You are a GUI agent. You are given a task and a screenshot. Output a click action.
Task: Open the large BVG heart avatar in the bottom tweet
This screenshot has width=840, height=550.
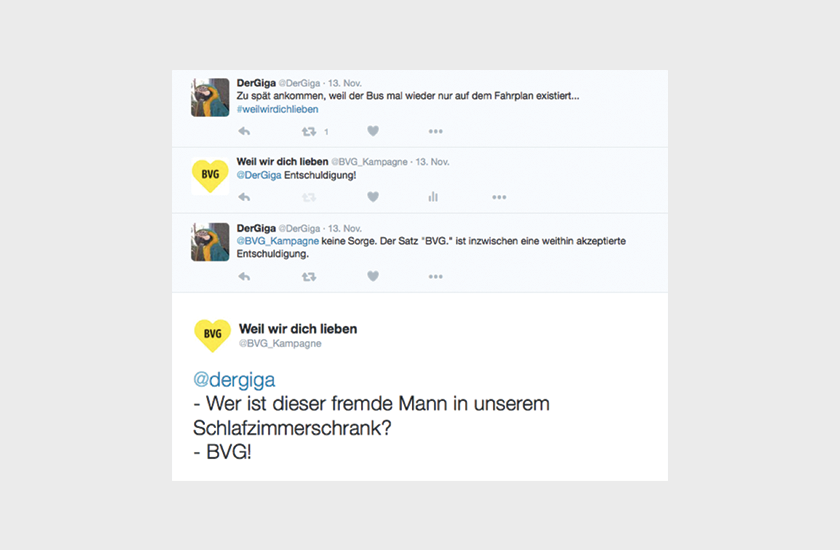click(x=212, y=334)
